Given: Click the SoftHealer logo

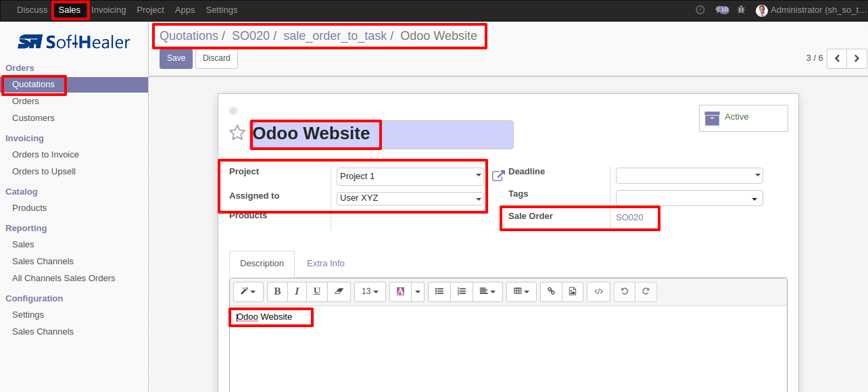Looking at the screenshot, I should point(74,42).
